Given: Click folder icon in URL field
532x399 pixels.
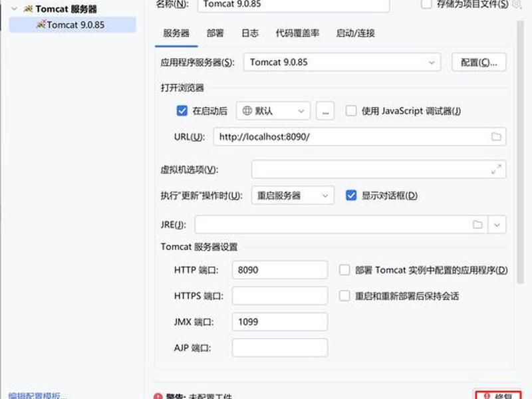Looking at the screenshot, I should [496, 137].
